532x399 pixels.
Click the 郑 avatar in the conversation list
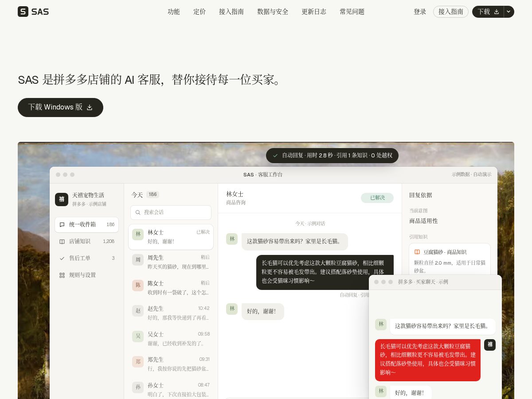[138, 362]
